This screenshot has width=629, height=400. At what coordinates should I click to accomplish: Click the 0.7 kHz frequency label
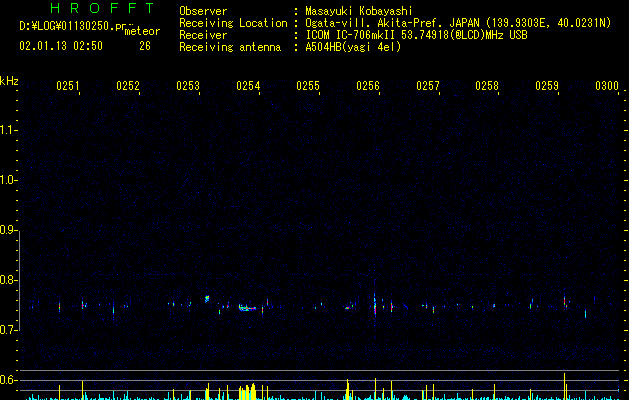tap(9, 330)
